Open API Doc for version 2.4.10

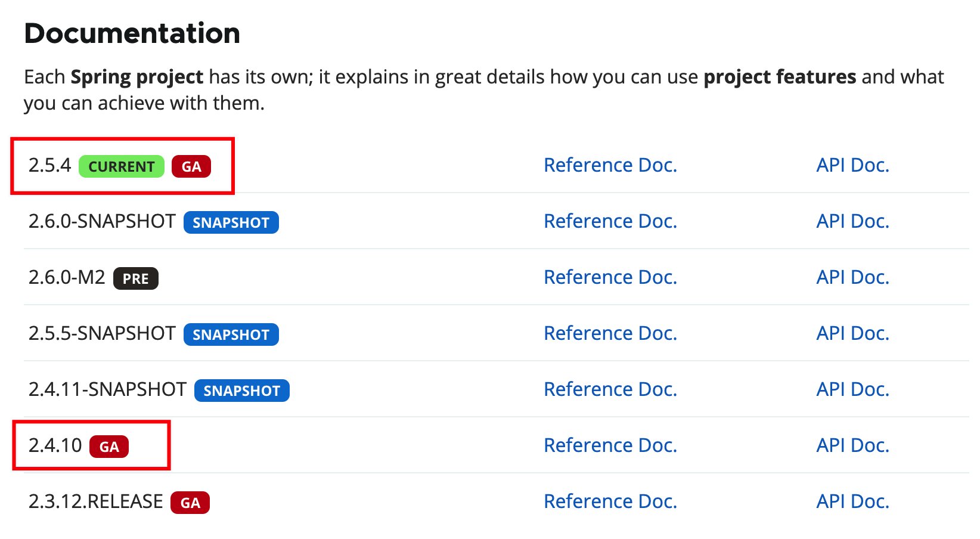click(x=852, y=445)
